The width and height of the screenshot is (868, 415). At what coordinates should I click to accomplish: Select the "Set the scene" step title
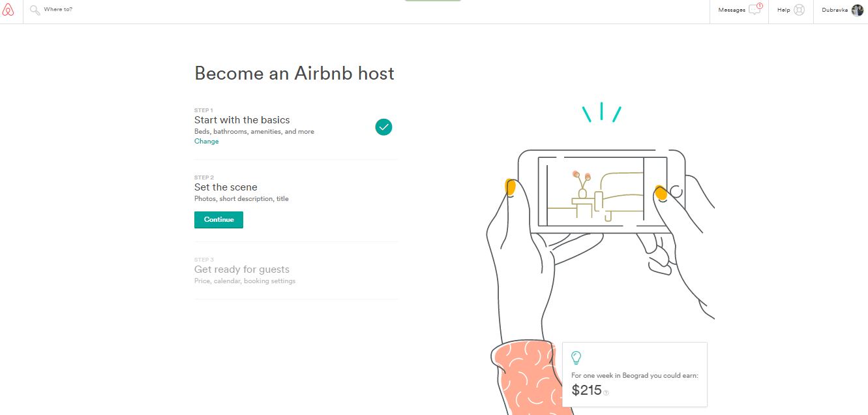(x=226, y=187)
